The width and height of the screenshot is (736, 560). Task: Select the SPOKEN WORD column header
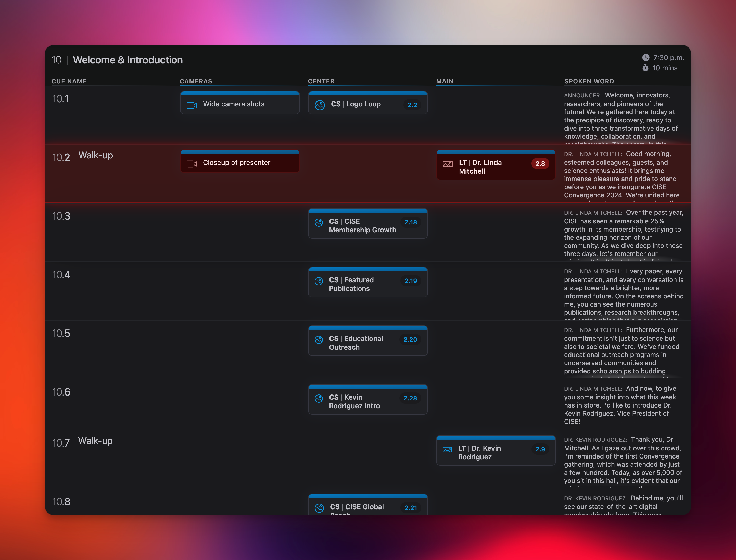[x=589, y=81]
